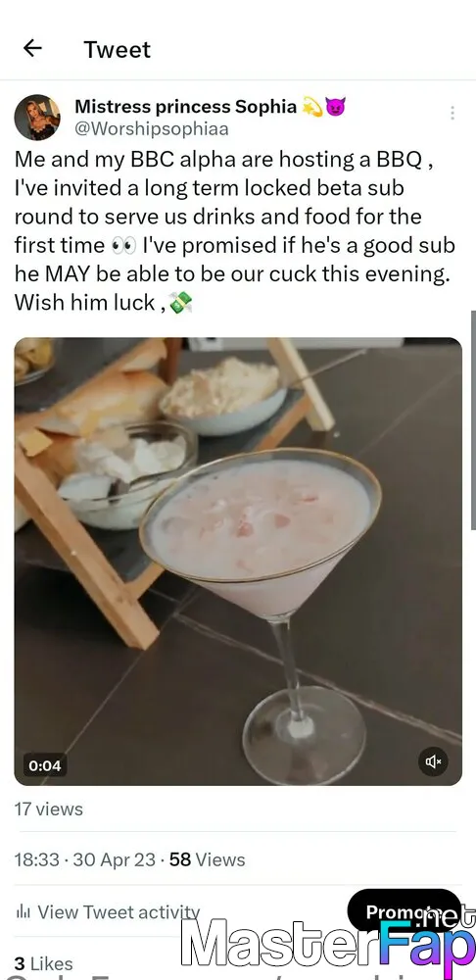Viewport: 476px width, 980px height.
Task: Open the 3 Likes list
Action: (x=44, y=963)
